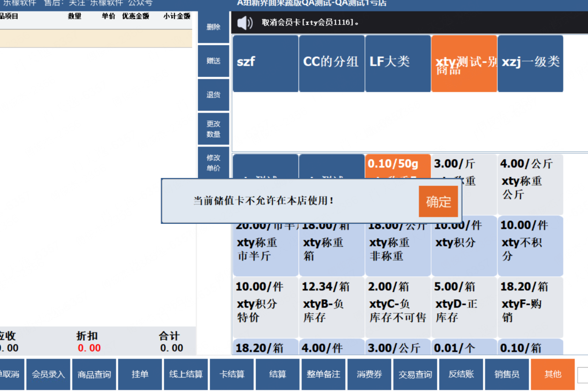588x392 pixels.
Task: Open 交易查询 transaction query
Action: pos(416,374)
